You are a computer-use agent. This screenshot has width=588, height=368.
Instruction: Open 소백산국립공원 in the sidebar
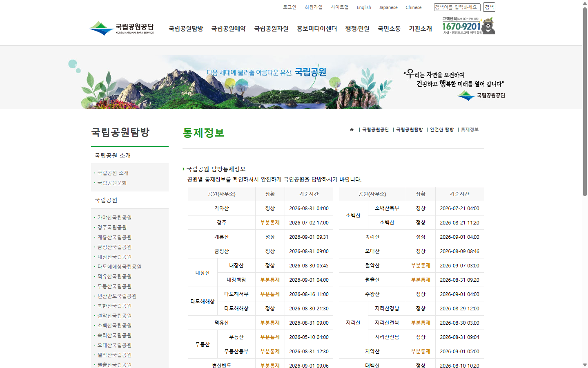(x=114, y=325)
